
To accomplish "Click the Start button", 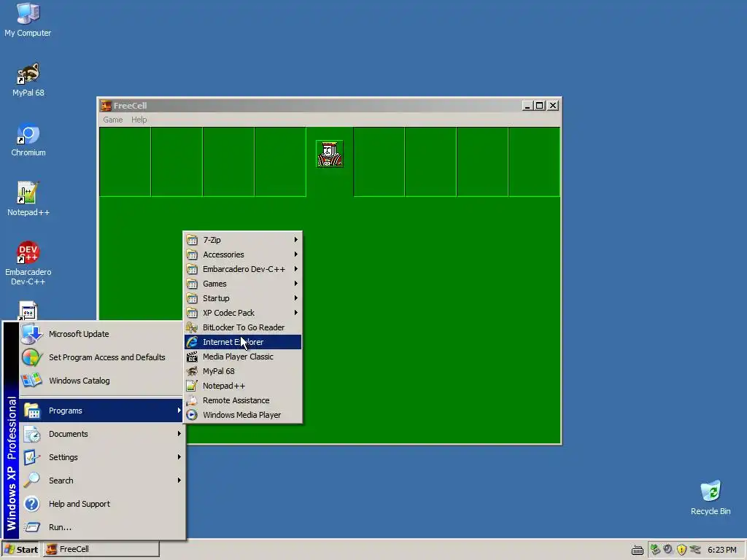I will [x=21, y=550].
